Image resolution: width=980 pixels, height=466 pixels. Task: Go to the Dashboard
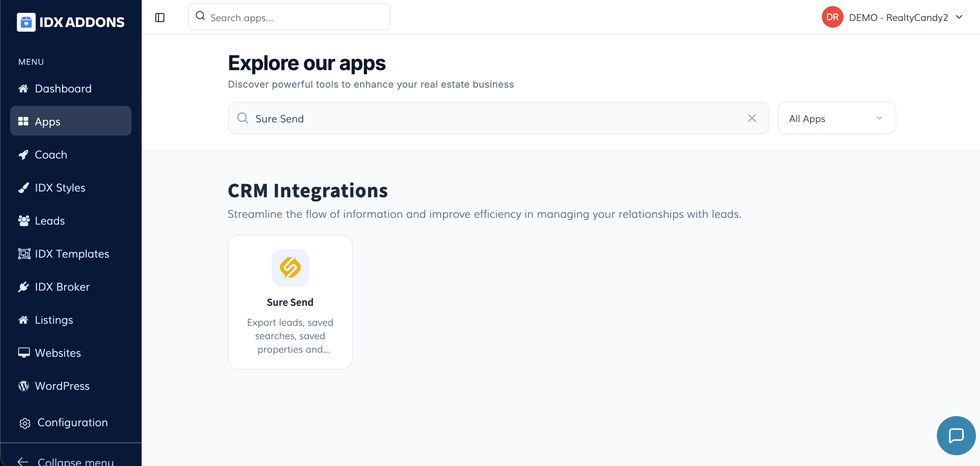pos(63,89)
